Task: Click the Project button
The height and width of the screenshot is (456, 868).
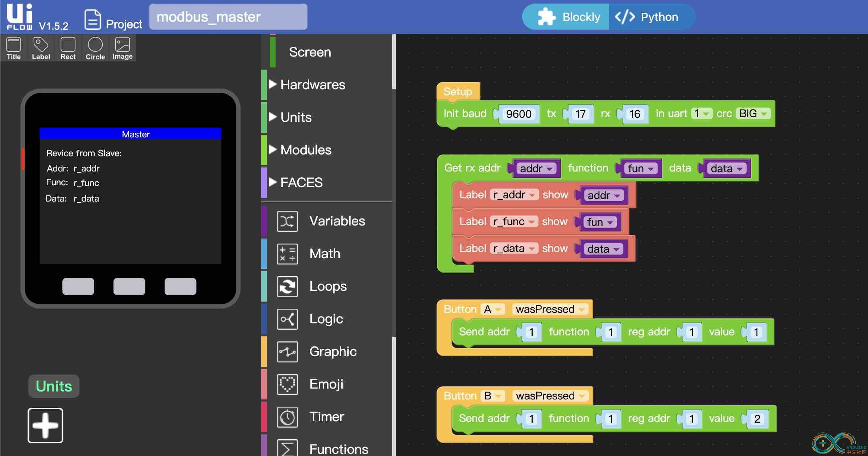Action: [112, 17]
